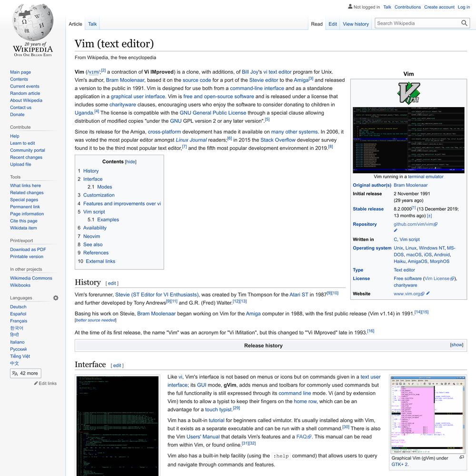Click the search magnifying glass icon
The height and width of the screenshot is (476, 476).
(464, 23)
